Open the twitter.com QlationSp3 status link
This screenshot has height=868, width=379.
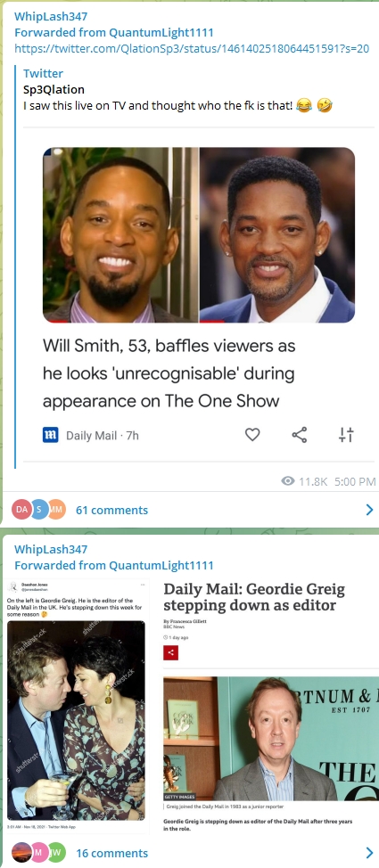coord(192,48)
